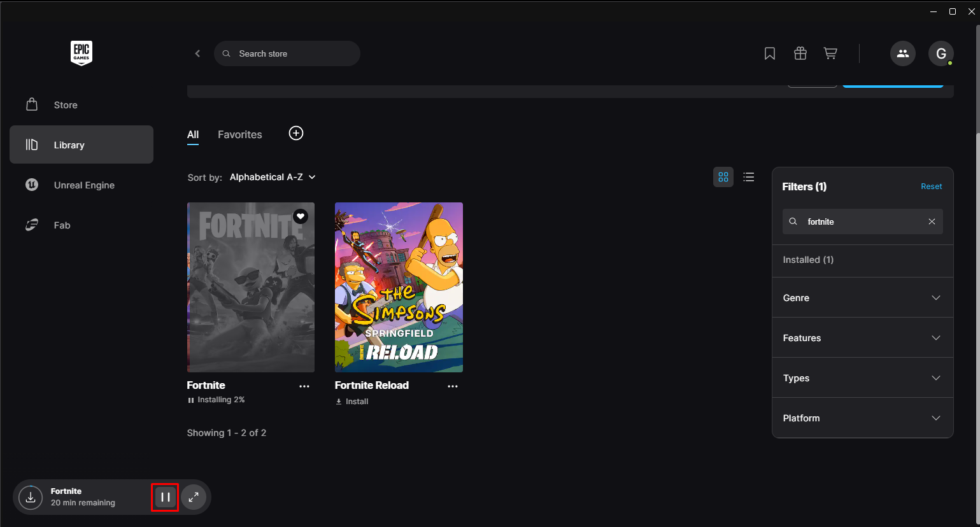Click the Fortnite Reload game title
980x527 pixels.
pyautogui.click(x=372, y=385)
